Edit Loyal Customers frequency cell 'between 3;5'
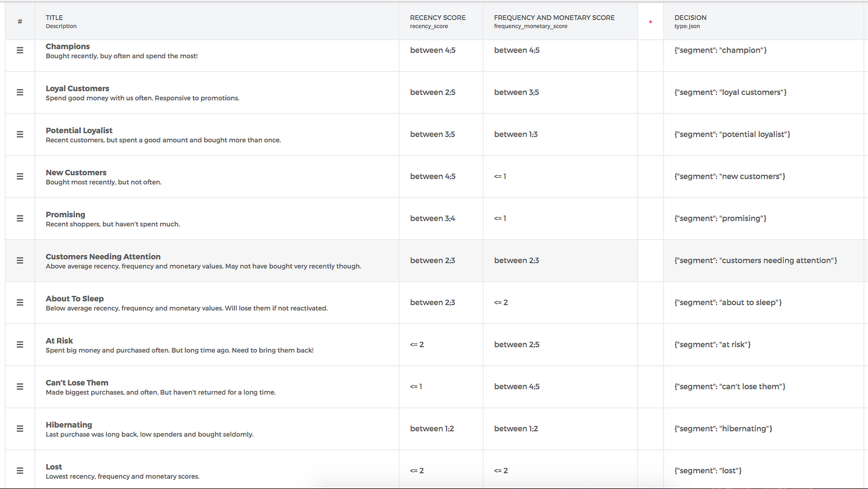 pyautogui.click(x=516, y=92)
